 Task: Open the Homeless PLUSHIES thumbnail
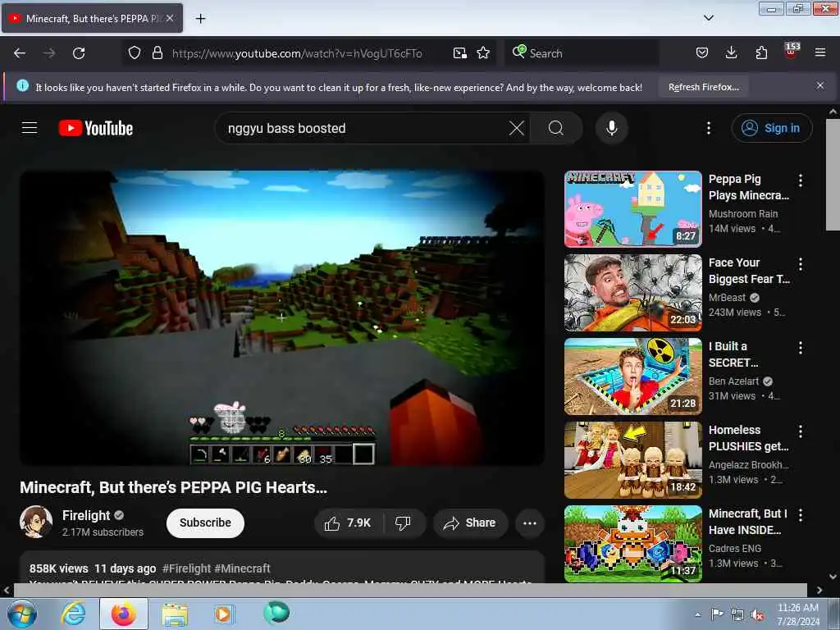[x=632, y=459]
